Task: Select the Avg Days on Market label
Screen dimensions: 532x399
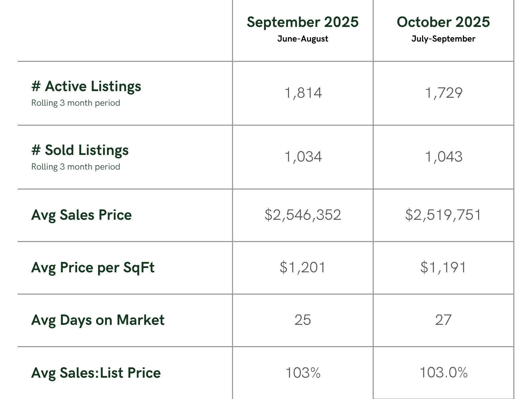Action: point(98,320)
